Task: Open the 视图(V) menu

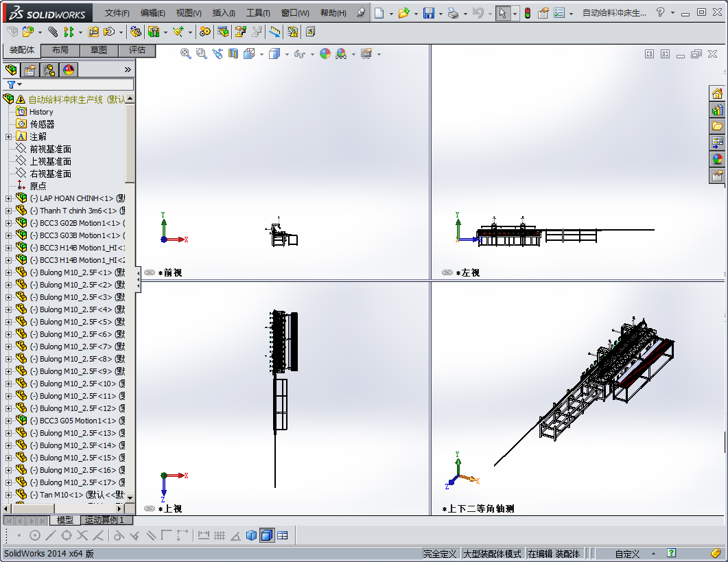Action: pyautogui.click(x=189, y=13)
